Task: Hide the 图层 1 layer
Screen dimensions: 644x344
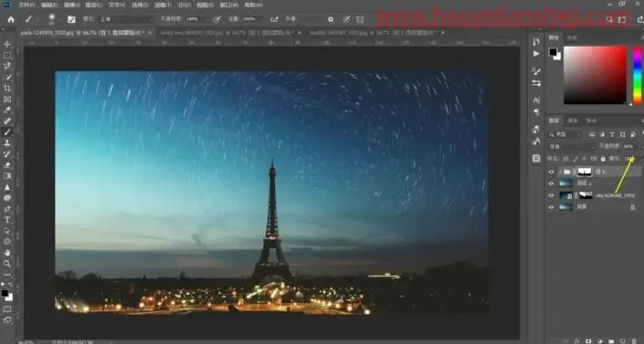Action: pos(551,183)
